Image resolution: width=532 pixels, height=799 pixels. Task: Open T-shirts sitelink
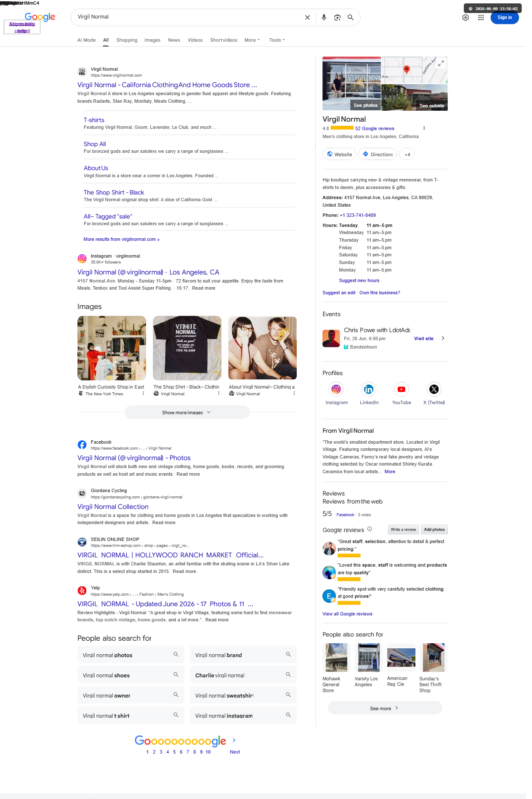tap(94, 120)
